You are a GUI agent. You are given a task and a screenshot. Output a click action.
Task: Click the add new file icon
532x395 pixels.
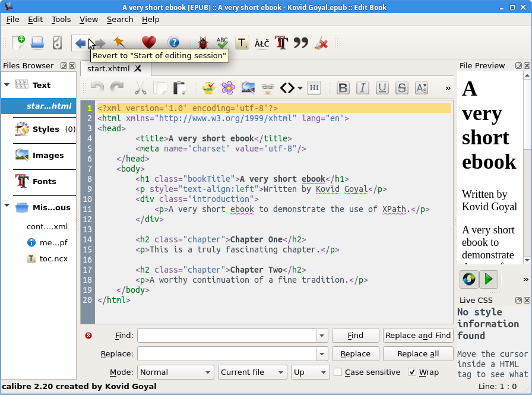(x=18, y=42)
